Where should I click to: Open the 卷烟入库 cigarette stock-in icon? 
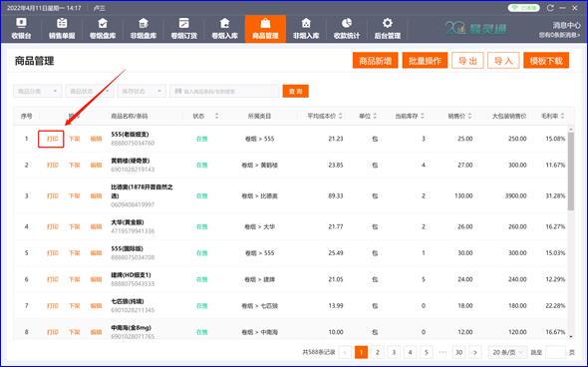[x=224, y=29]
